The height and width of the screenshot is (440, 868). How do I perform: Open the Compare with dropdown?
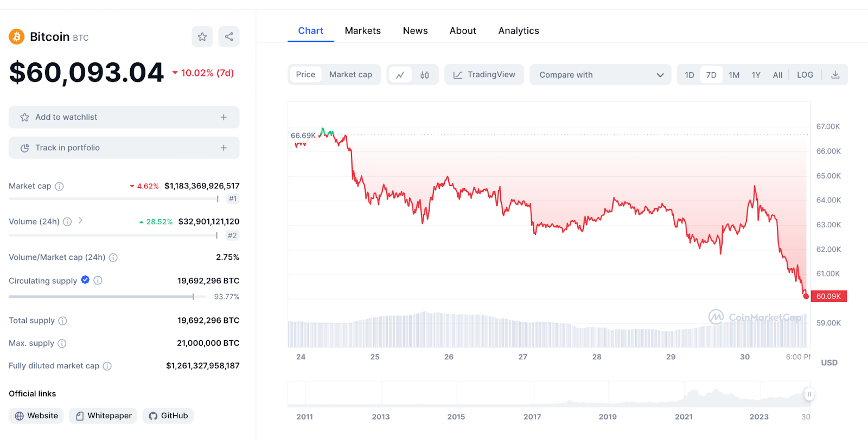(x=601, y=75)
